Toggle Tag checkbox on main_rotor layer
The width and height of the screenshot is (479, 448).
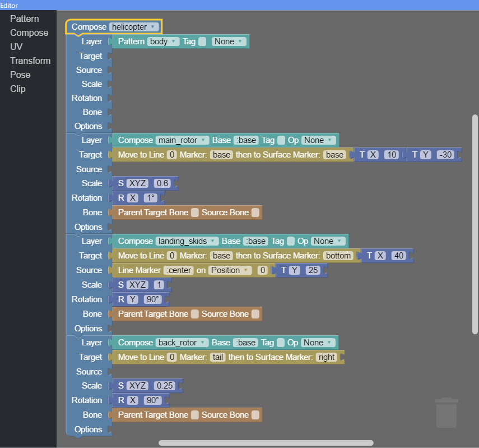(281, 140)
